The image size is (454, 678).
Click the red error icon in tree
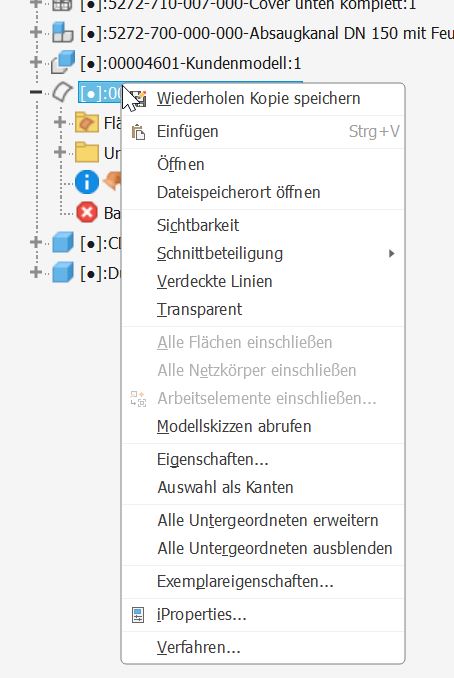pos(87,212)
